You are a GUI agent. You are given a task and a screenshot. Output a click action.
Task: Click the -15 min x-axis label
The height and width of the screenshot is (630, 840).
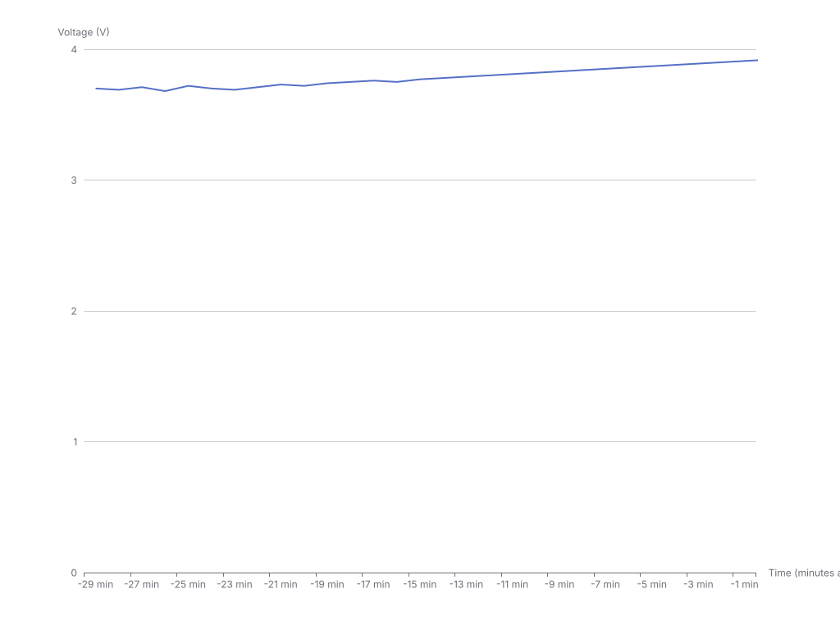[x=420, y=585]
